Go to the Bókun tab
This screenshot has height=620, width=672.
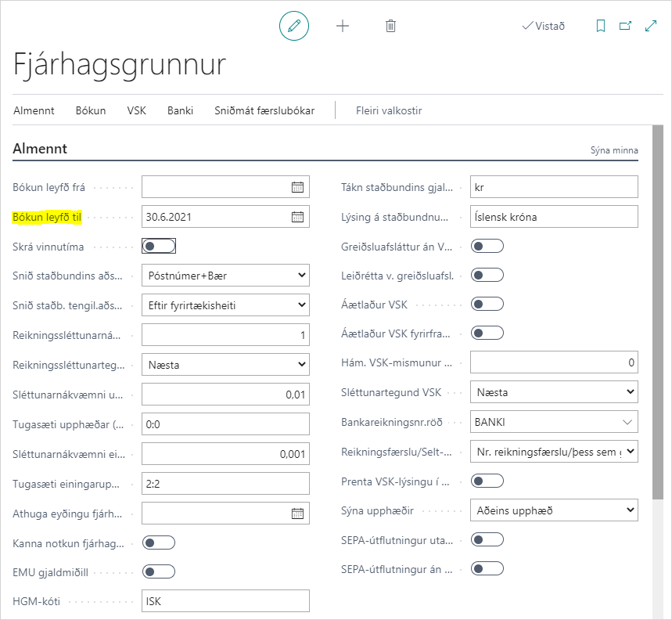91,110
